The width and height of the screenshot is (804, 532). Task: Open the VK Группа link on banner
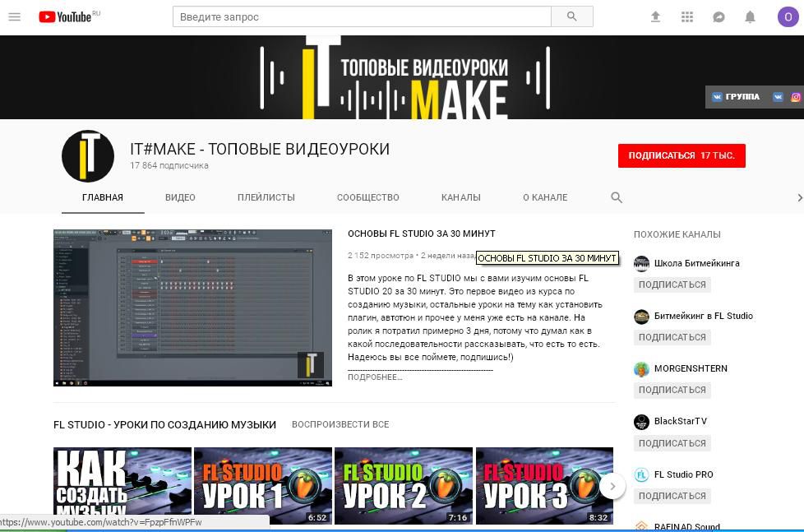click(735, 96)
